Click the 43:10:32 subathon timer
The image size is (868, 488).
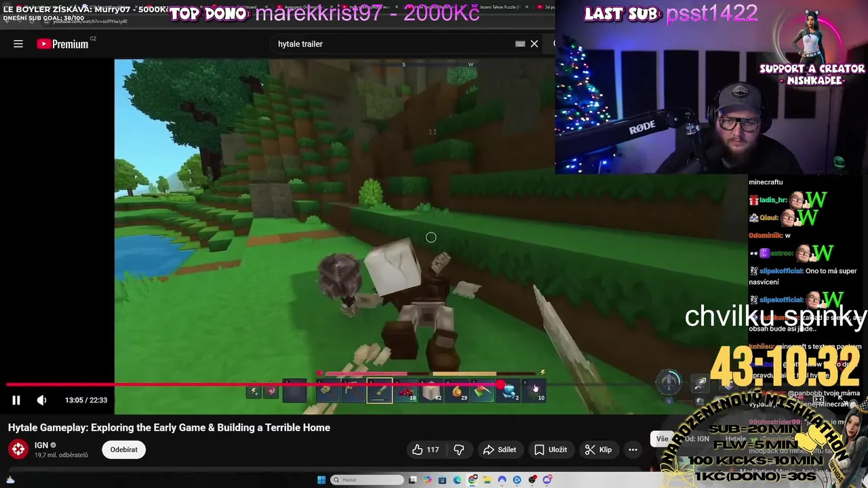pyautogui.click(x=785, y=367)
